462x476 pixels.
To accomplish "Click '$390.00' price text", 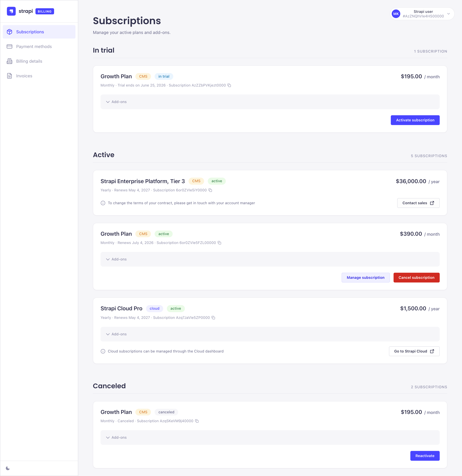I will pos(411,234).
